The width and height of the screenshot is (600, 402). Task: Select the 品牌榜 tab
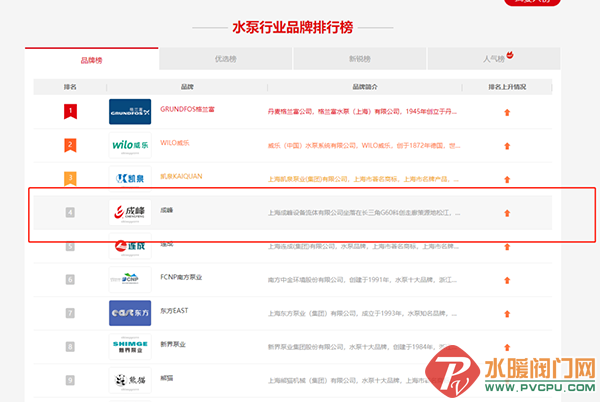[x=91, y=59]
